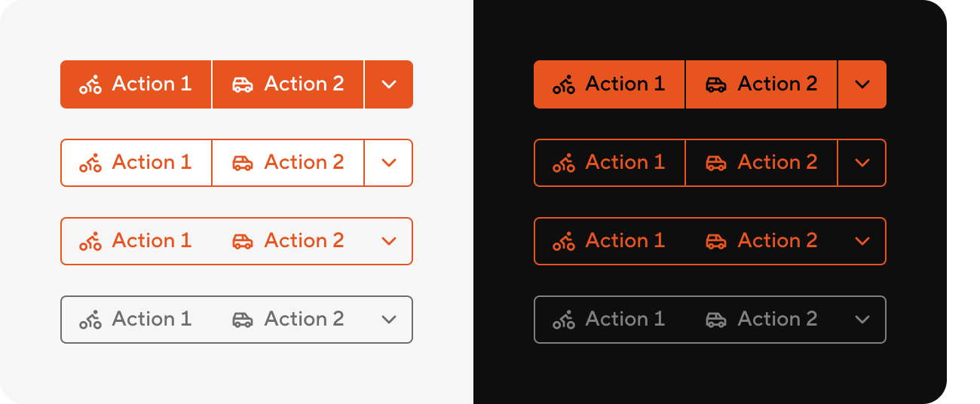980x404 pixels.
Task: Click car icon in gray disabled dark-theme group
Action: (716, 320)
